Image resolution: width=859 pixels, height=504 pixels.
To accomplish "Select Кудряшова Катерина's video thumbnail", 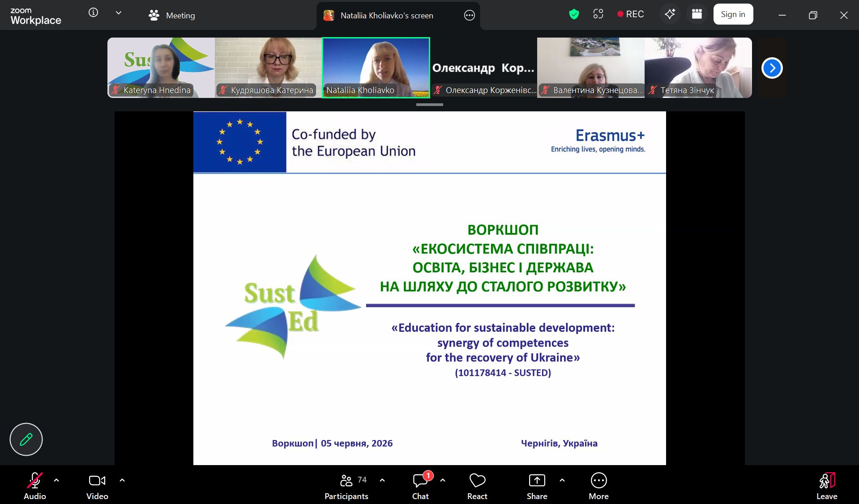I will click(269, 68).
